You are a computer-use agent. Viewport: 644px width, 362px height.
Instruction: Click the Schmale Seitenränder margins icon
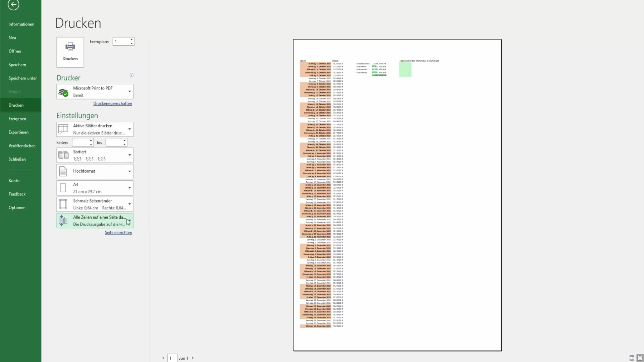[x=63, y=204]
